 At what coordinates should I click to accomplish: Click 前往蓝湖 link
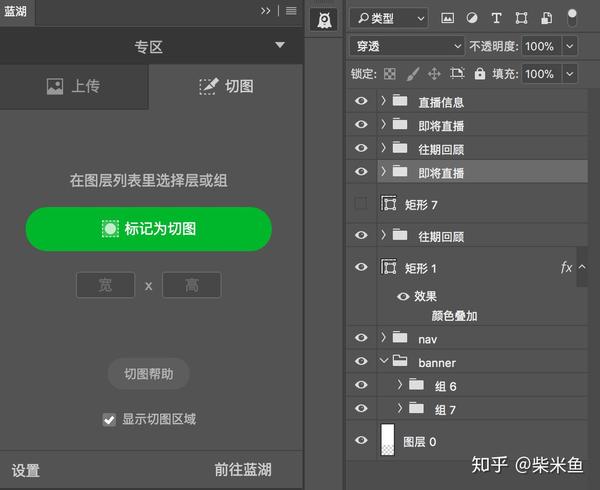243,470
